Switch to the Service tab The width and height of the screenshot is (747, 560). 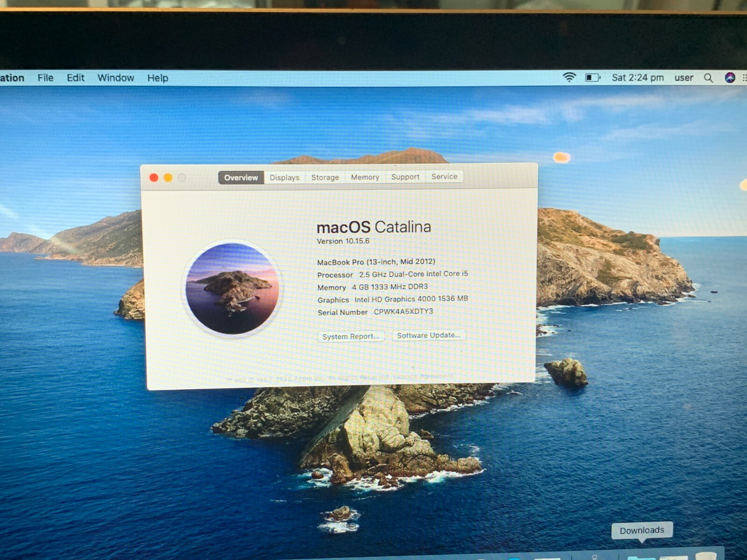[444, 176]
